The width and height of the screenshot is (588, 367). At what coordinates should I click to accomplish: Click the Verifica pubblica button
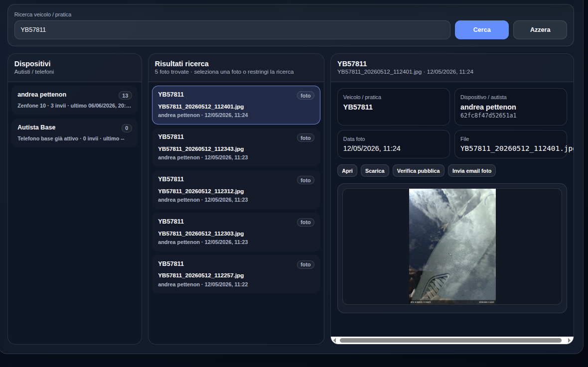(x=418, y=171)
